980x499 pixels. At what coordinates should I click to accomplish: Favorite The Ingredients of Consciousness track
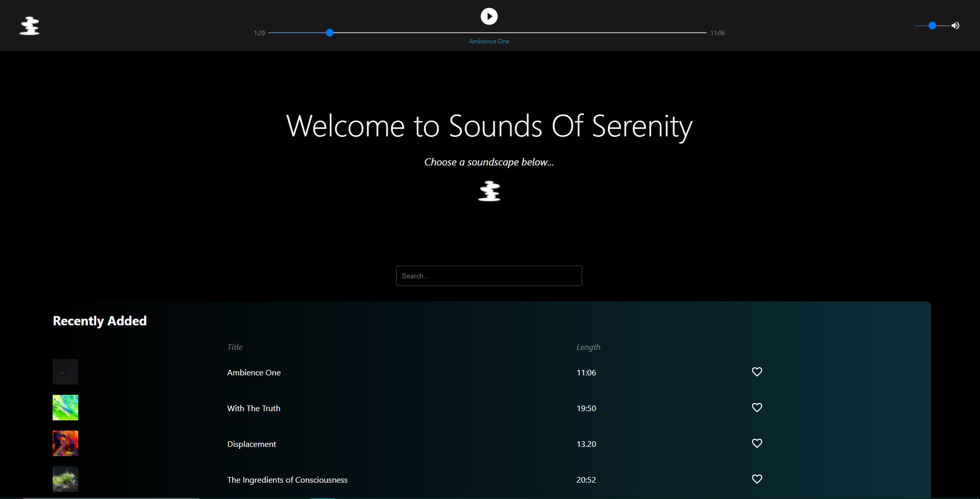pyautogui.click(x=757, y=479)
